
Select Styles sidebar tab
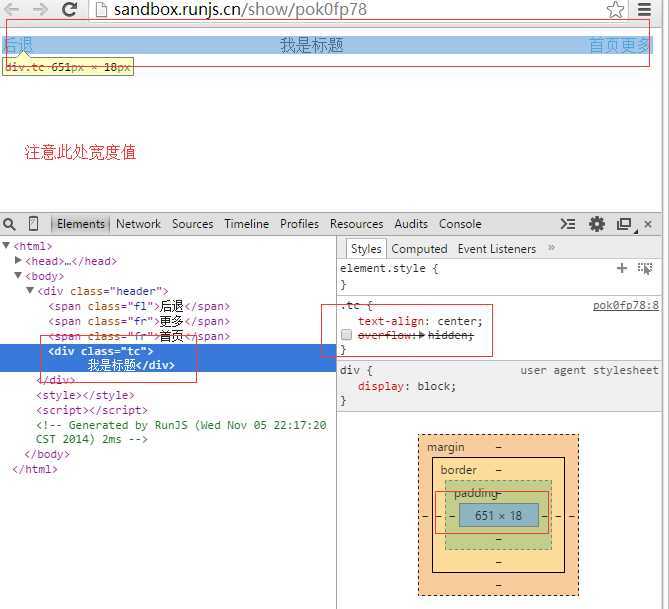[366, 248]
